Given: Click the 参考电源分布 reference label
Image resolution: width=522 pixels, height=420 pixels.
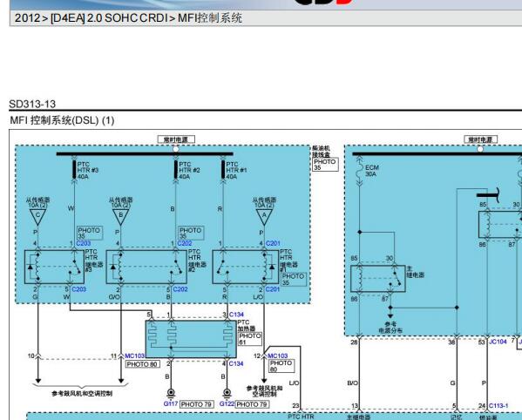Looking at the screenshot, I should pos(390,327).
